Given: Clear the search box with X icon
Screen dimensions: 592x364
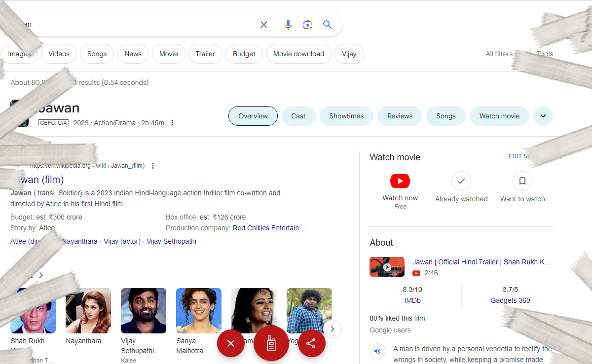Looking at the screenshot, I should 264,25.
